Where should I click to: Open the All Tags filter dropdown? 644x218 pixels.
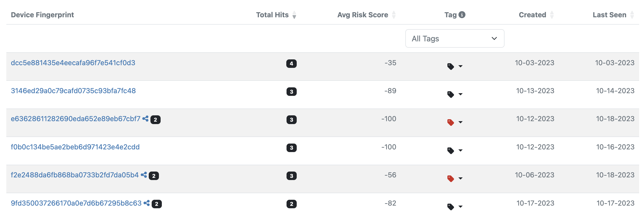454,38
